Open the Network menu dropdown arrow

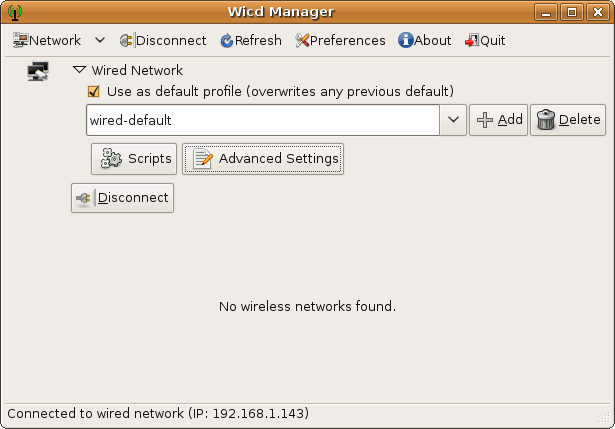tap(100, 41)
